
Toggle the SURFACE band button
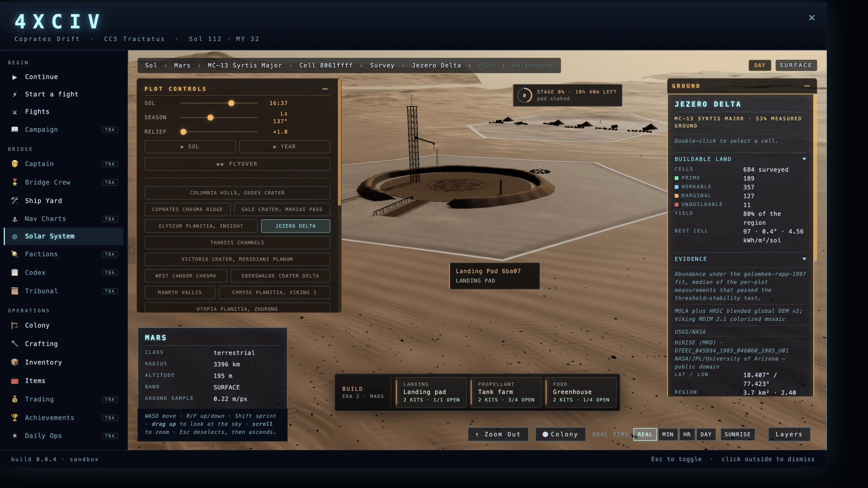click(x=796, y=65)
